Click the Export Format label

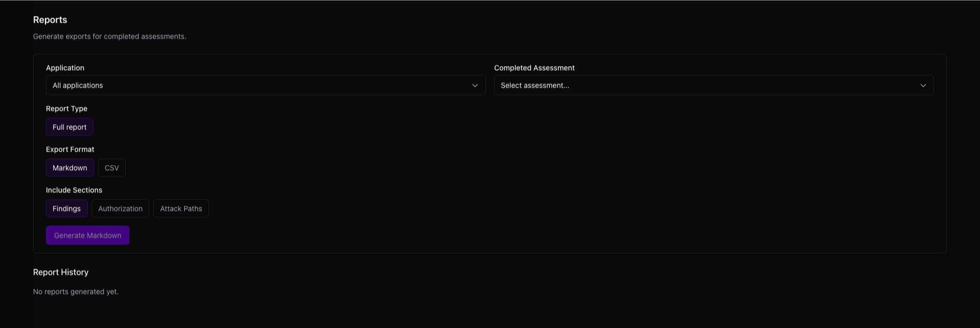(70, 149)
